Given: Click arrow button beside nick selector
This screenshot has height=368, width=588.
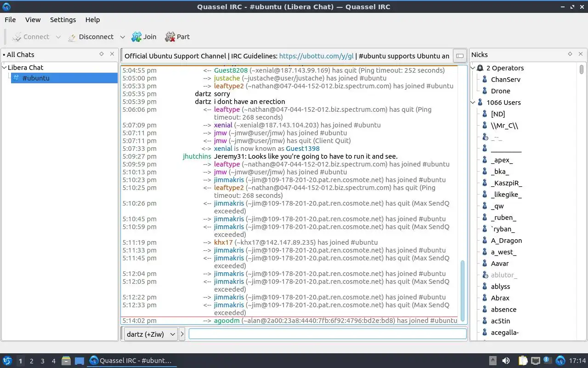Looking at the screenshot, I should pos(182,334).
